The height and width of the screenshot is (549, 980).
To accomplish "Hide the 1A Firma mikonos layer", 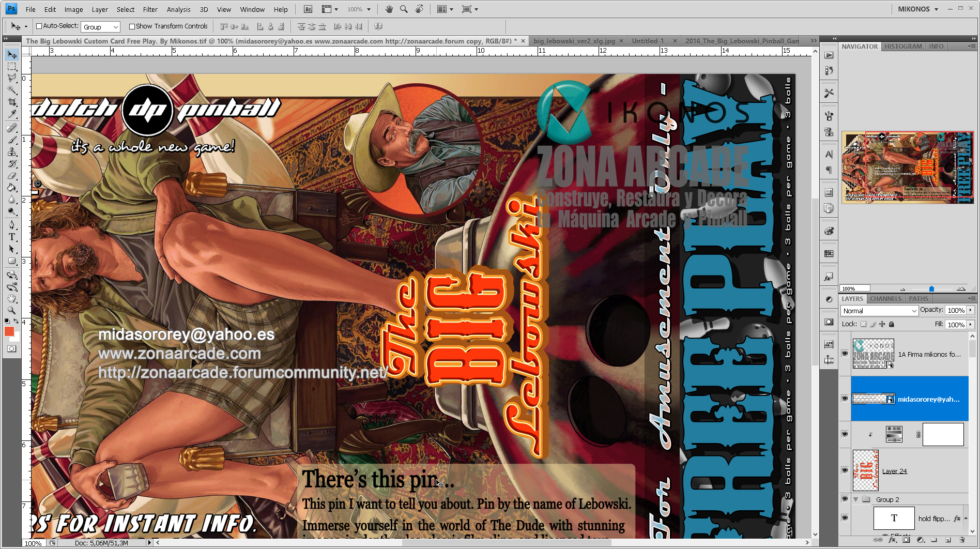I will click(845, 354).
